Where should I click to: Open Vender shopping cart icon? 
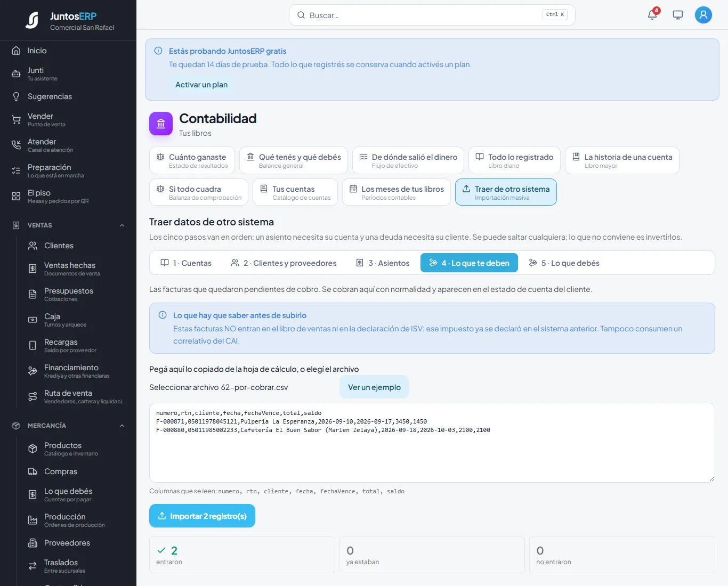pos(16,120)
